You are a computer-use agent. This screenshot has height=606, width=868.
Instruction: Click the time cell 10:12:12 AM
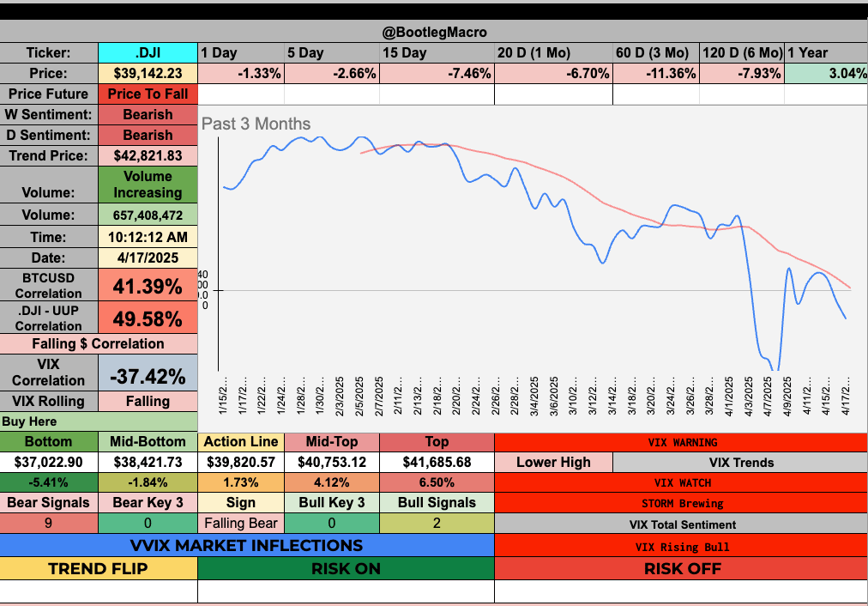(148, 237)
